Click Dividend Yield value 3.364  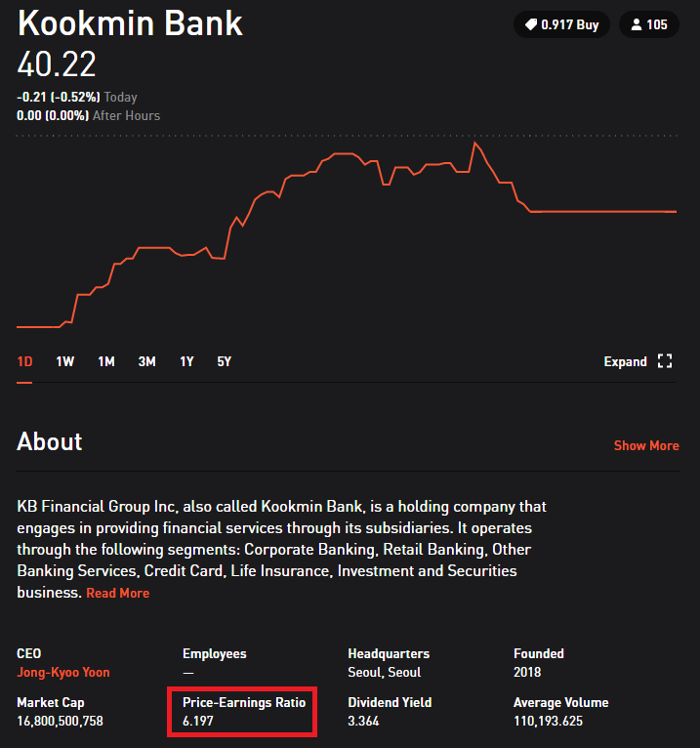(363, 721)
